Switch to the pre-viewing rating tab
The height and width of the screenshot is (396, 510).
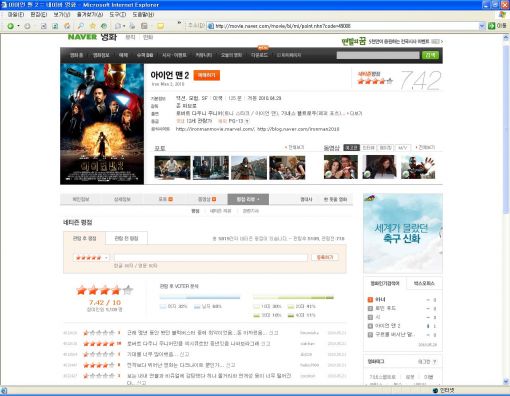point(126,238)
